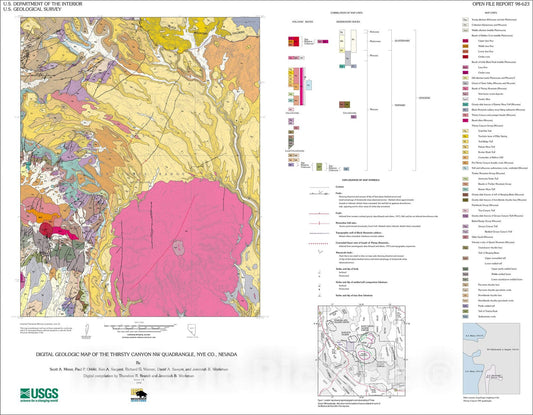Open the gray and blue location map thumbnail
This screenshot has width=533, height=415.
coord(492,359)
